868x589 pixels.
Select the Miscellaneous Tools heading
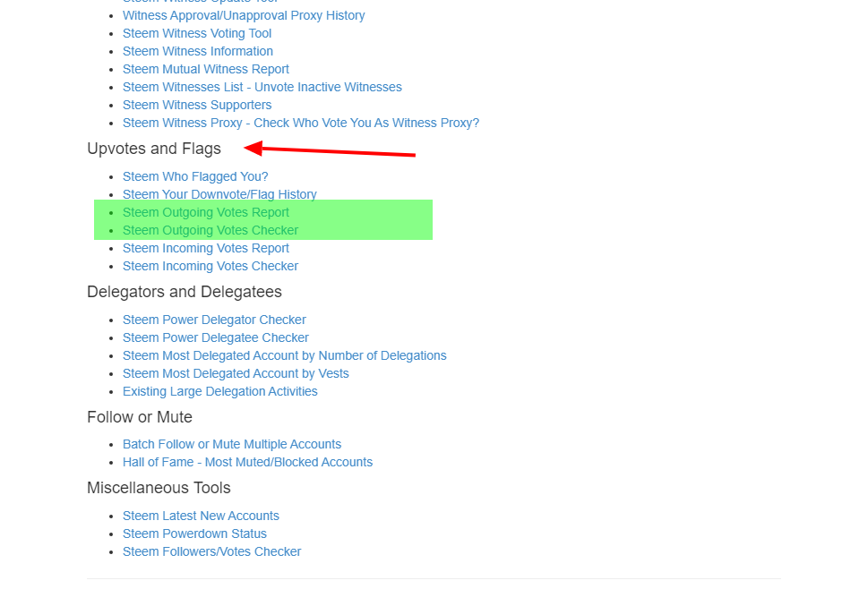(x=159, y=488)
